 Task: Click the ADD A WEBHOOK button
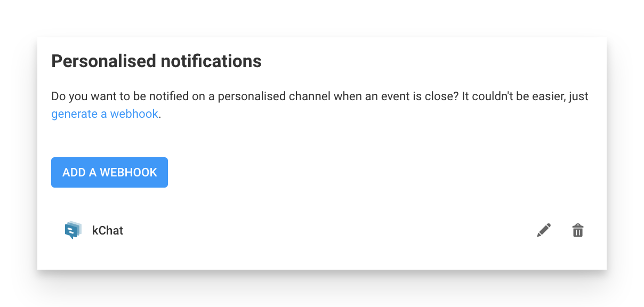[x=109, y=172]
